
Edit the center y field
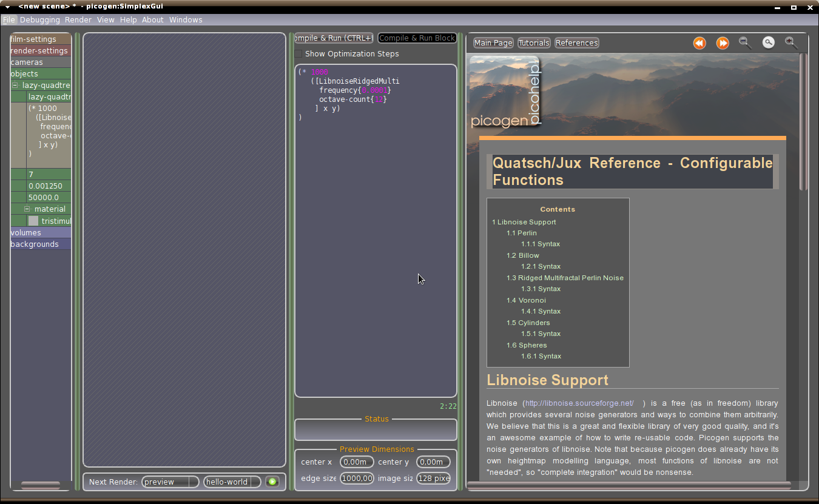tap(433, 462)
